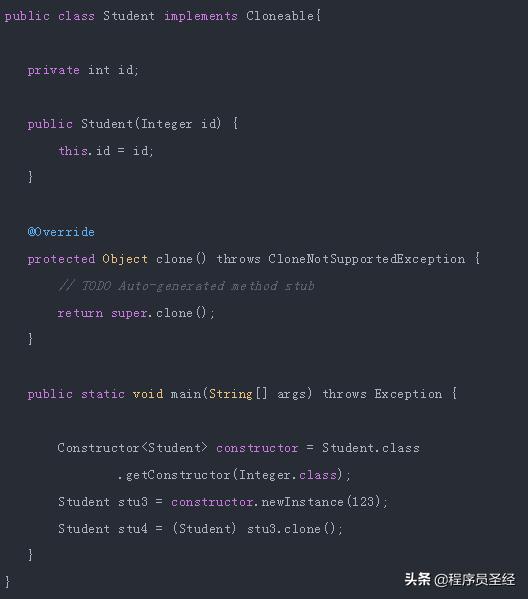The height and width of the screenshot is (599, 528).
Task: Click the Constructor<Student> type declaration
Action: point(133,448)
